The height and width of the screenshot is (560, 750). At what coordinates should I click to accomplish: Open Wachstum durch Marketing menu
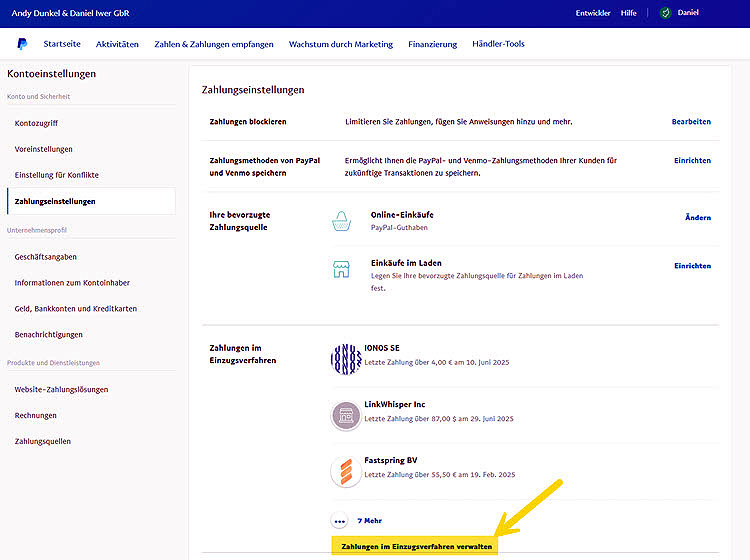tap(341, 44)
